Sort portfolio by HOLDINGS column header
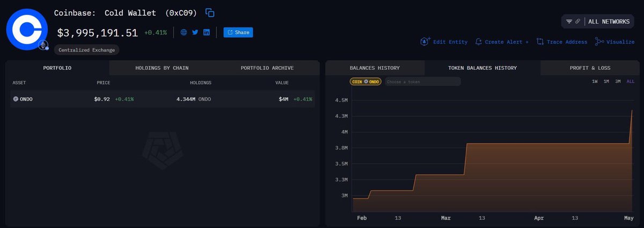644x228 pixels. (200, 82)
